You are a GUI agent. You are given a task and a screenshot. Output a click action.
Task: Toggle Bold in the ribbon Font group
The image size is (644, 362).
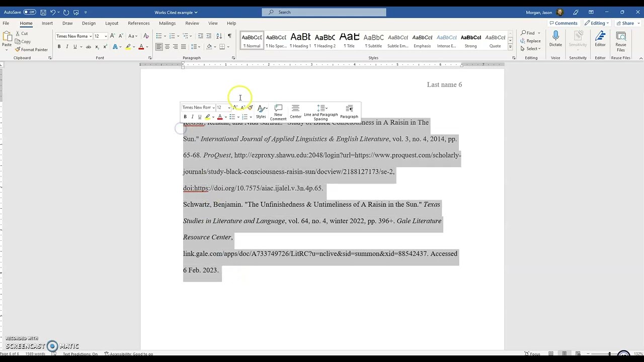(x=59, y=47)
